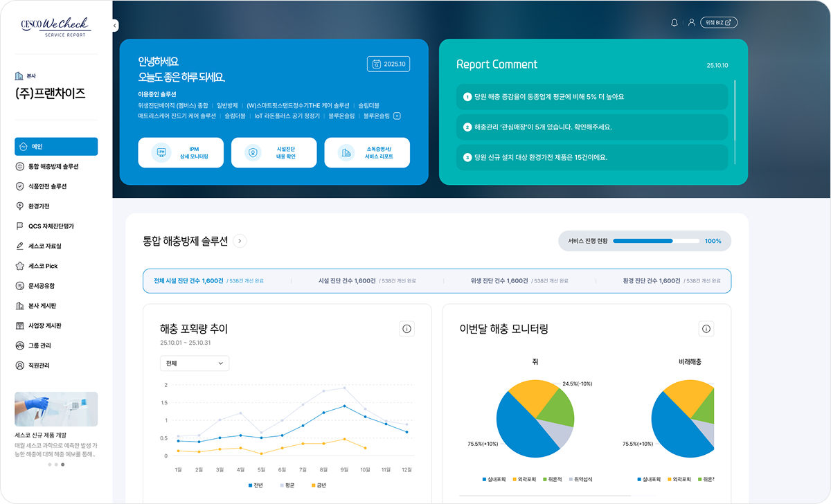
Task: Expand more solutions plus icon
Action: tap(397, 116)
